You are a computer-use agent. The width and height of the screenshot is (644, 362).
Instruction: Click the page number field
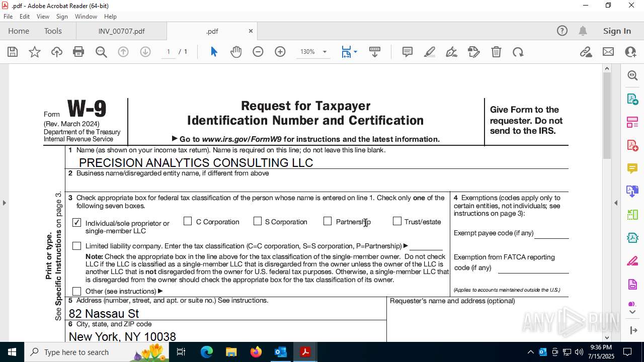(169, 52)
